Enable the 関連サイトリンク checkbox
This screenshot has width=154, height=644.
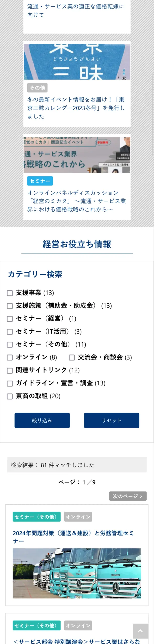[10, 371]
